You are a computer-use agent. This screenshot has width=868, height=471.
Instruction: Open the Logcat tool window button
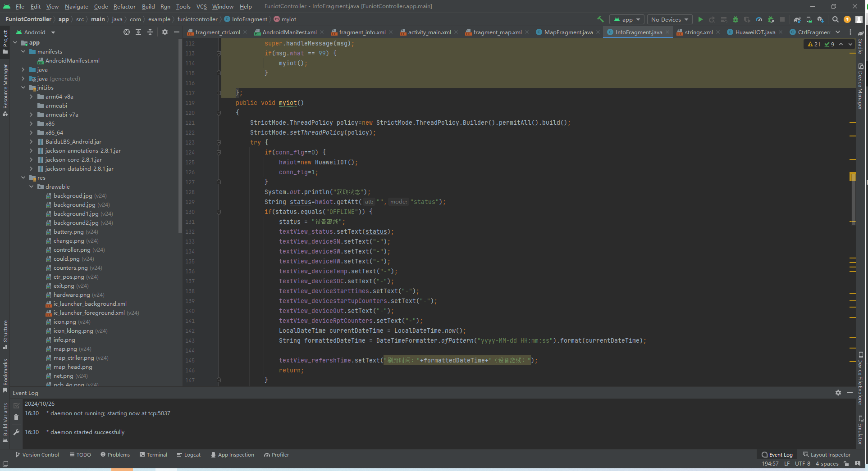tap(189, 455)
